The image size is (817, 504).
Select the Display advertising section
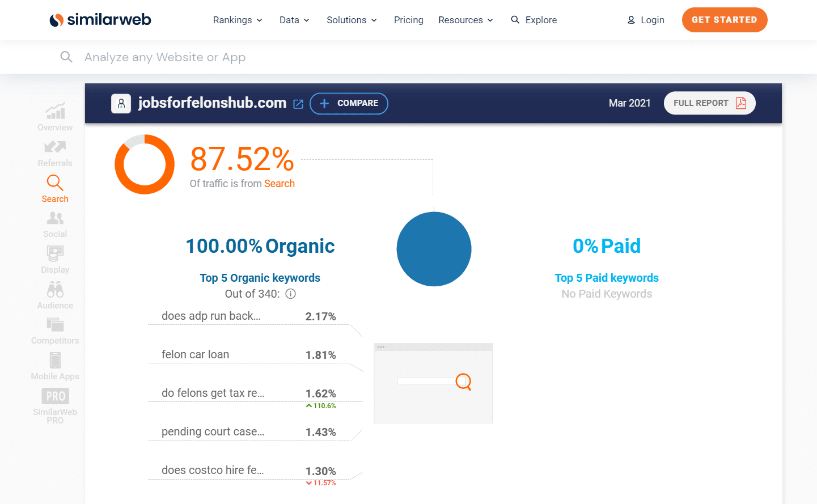point(54,259)
